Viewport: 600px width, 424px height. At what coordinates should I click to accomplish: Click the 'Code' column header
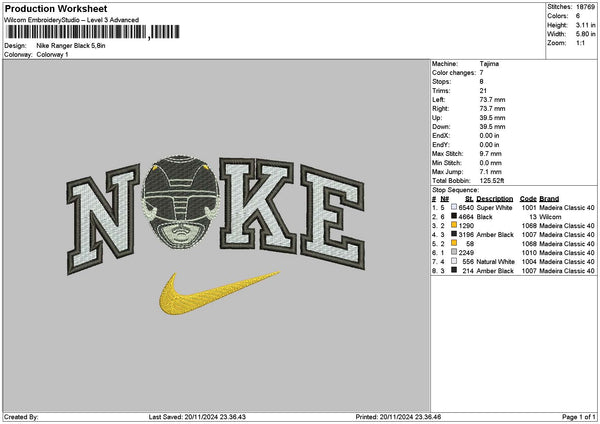point(528,199)
